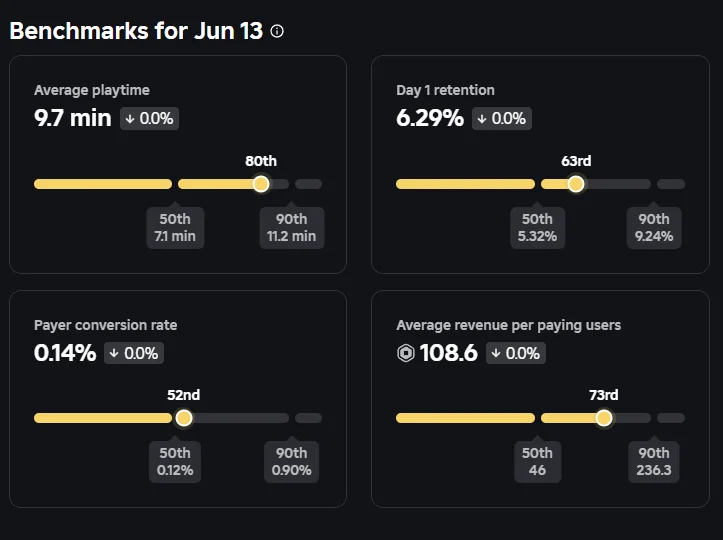The height and width of the screenshot is (540, 723).
Task: Click the Payer conversion 52nd percentile marker
Action: 183,418
